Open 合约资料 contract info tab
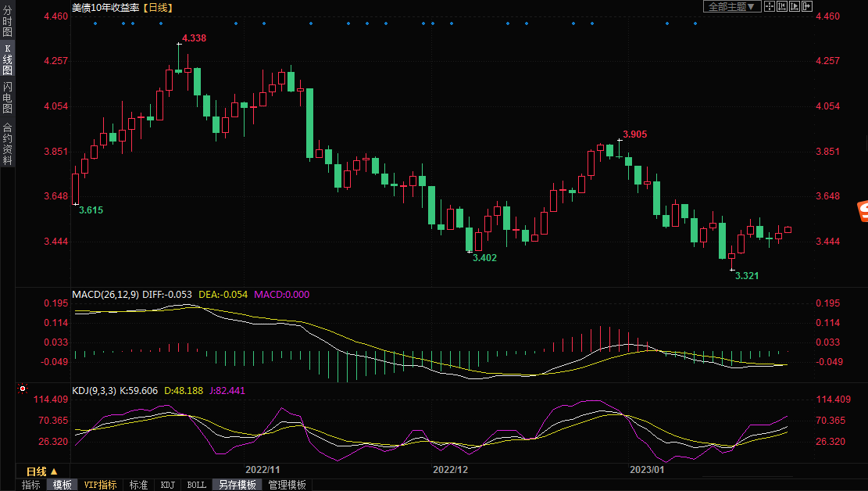 7,143
